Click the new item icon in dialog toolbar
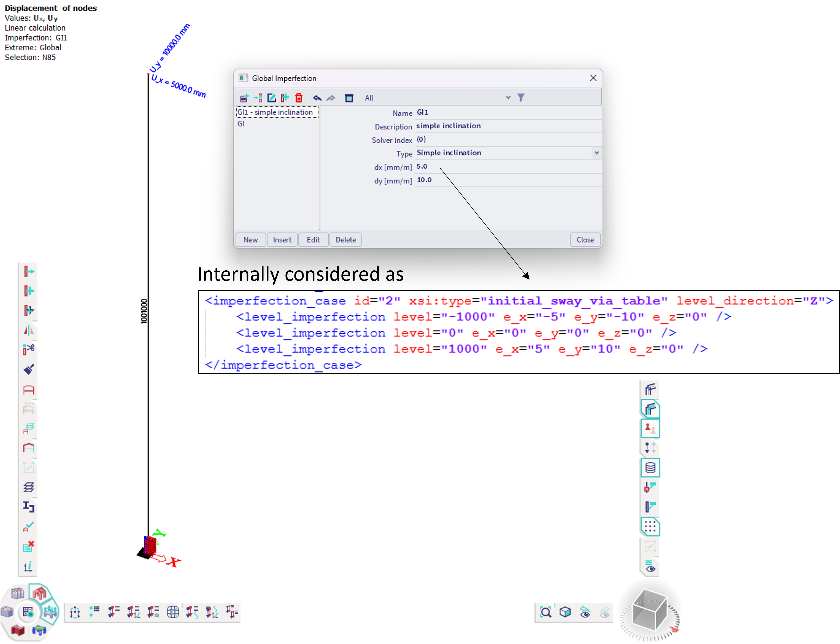 point(244,98)
